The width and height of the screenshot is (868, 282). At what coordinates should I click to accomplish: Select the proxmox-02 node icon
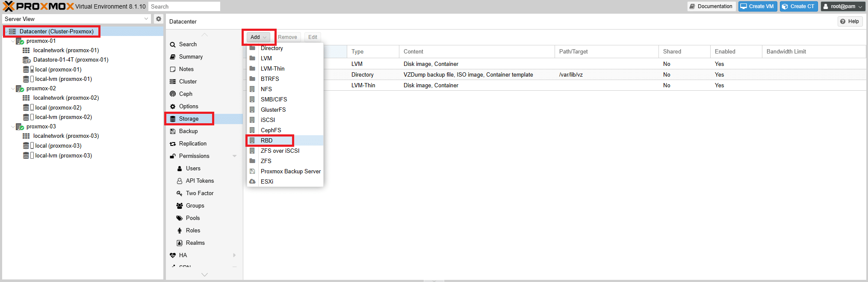pyautogui.click(x=20, y=89)
